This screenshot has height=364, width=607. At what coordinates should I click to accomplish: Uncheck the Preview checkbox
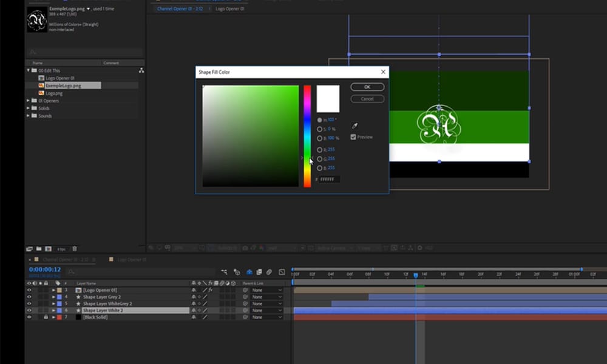pyautogui.click(x=354, y=137)
